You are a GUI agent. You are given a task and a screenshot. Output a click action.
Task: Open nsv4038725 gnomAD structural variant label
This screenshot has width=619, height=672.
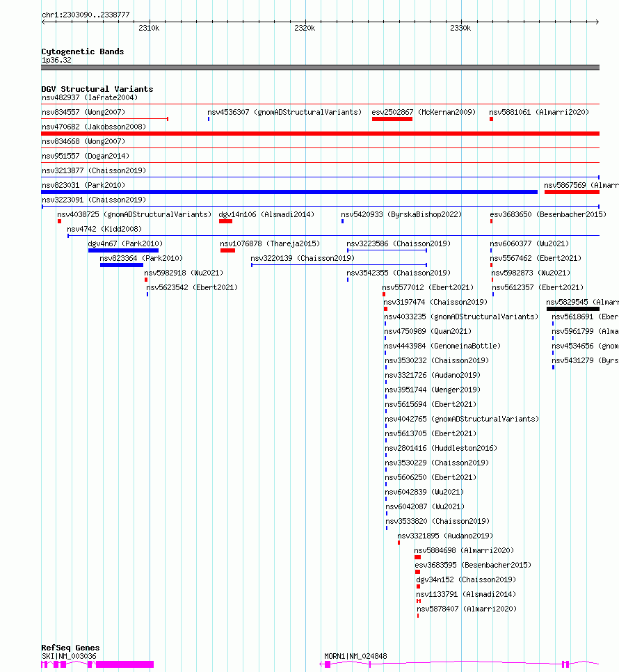click(x=134, y=214)
